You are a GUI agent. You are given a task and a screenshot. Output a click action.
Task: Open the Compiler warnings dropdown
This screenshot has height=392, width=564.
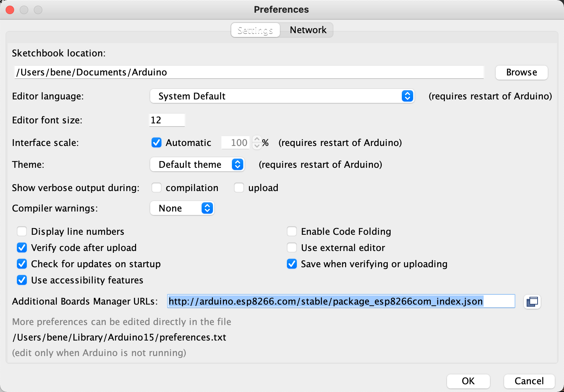182,208
